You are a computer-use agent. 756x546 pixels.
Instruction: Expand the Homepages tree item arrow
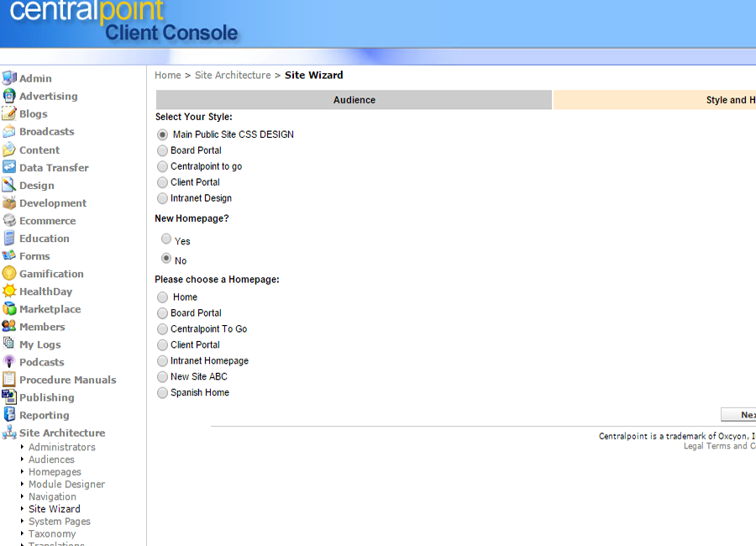(23, 472)
